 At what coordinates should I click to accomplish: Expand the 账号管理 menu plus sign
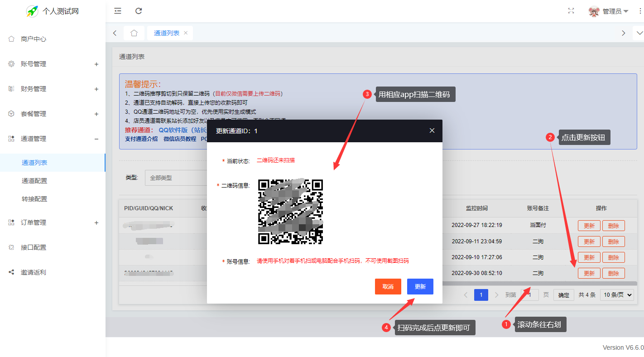[x=96, y=64]
